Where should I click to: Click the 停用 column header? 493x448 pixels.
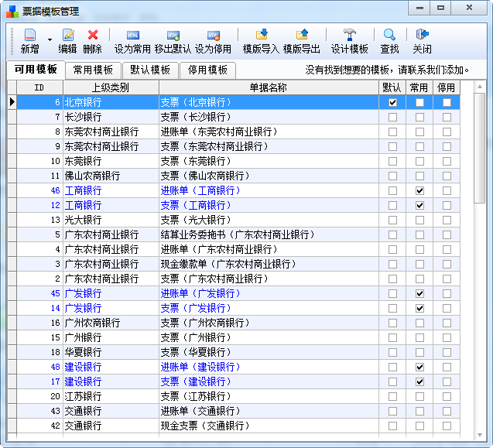click(447, 87)
